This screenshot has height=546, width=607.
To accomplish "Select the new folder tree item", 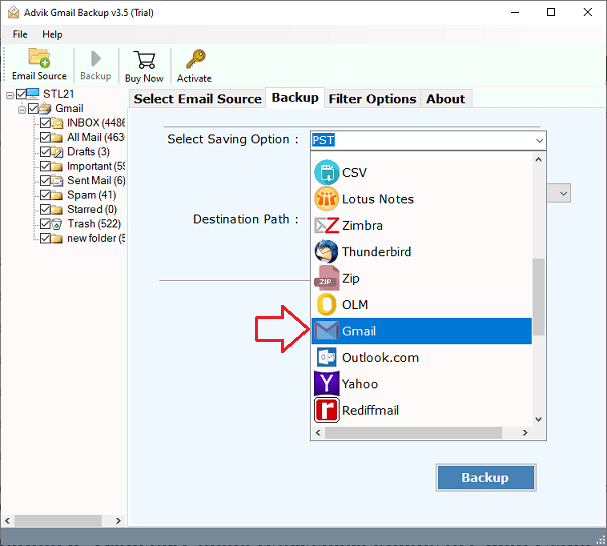I will pyautogui.click(x=96, y=238).
